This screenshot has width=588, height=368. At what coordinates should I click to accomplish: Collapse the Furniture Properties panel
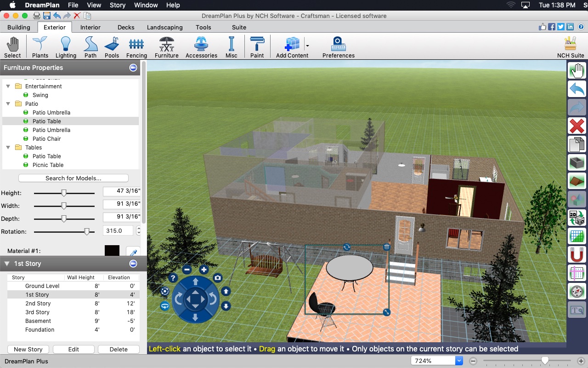pos(133,68)
